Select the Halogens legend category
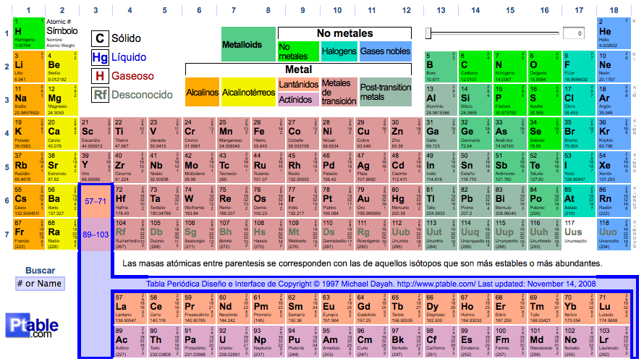This screenshot has height=364, width=644. [339, 51]
